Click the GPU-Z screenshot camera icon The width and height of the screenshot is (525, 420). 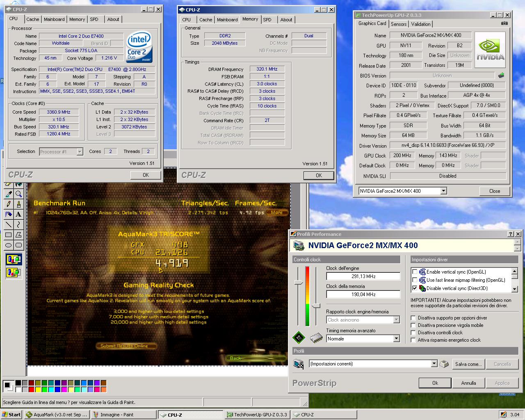(504, 24)
